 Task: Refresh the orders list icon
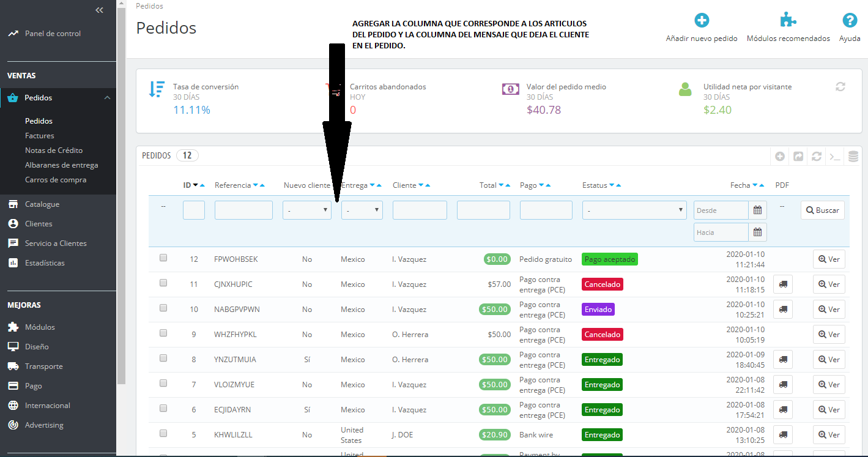click(816, 156)
